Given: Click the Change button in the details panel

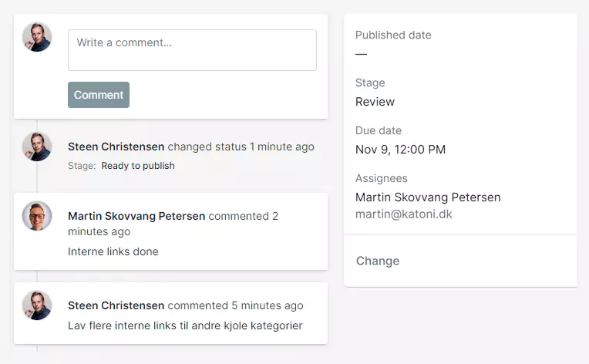Looking at the screenshot, I should [378, 261].
